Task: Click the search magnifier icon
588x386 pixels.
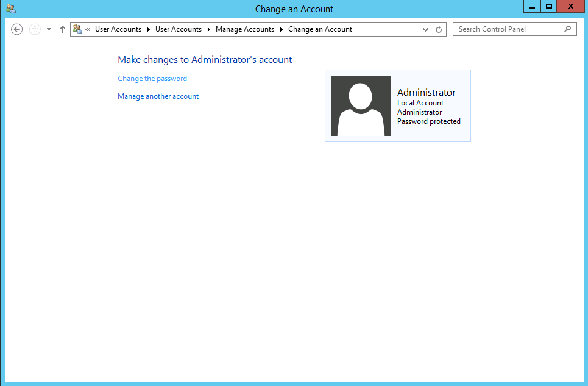Action: point(568,29)
